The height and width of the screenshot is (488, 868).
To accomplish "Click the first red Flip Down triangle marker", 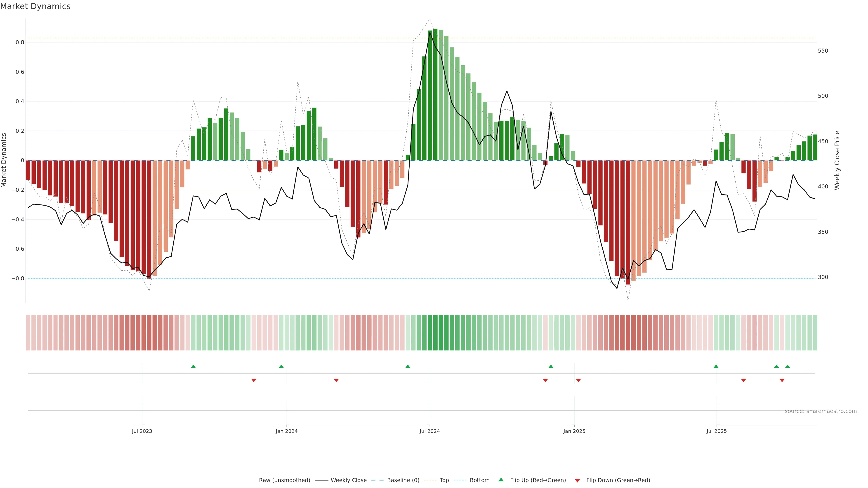I will 254,380.
